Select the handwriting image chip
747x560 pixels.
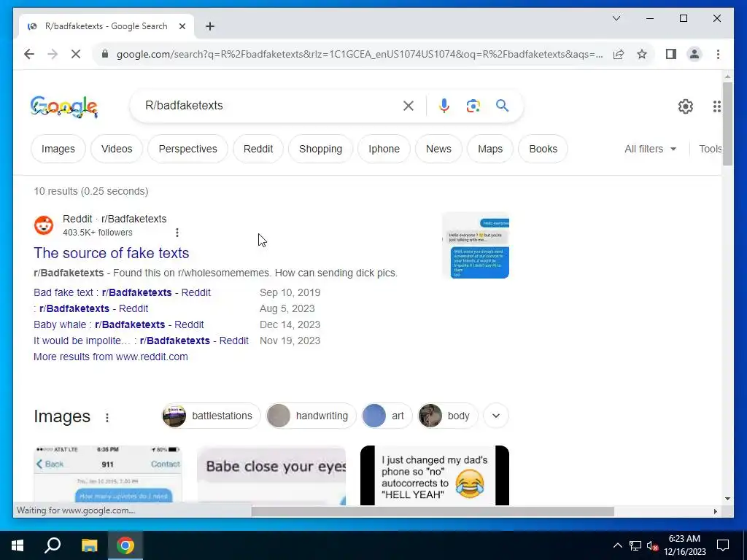[x=311, y=416]
